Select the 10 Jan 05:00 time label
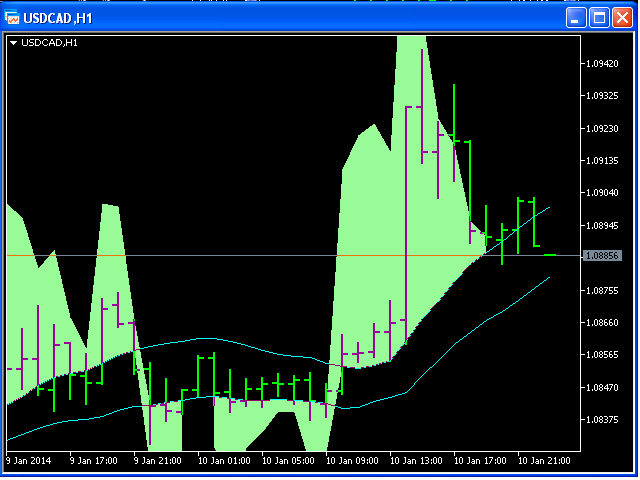 (x=286, y=461)
